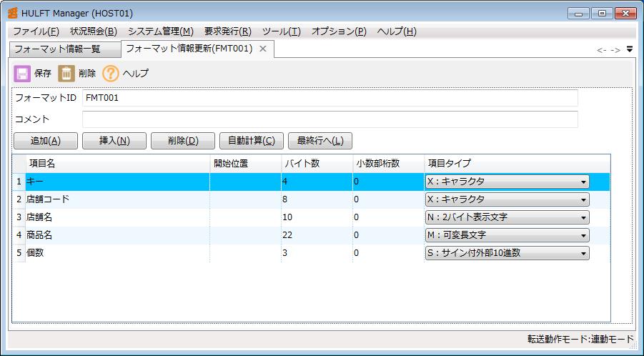Minimize the HULFT Manager window
The width and height of the screenshot is (644, 356).
click(578, 14)
